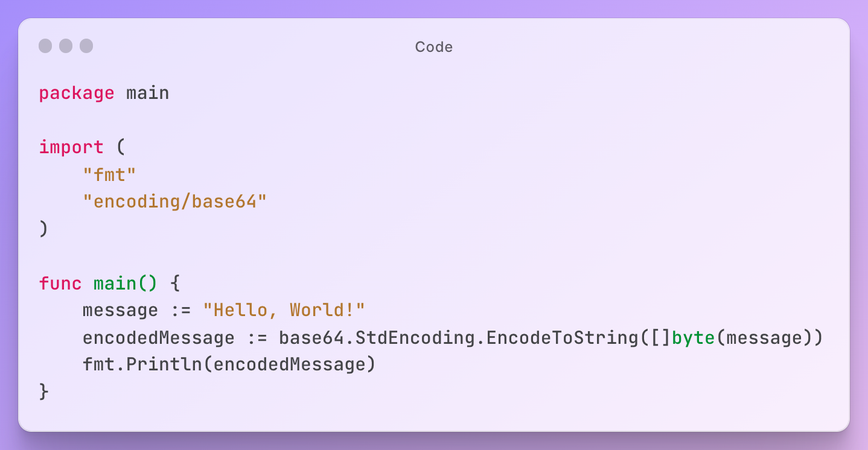This screenshot has width=868, height=450.
Task: Click the green "byte" type keyword
Action: point(694,338)
